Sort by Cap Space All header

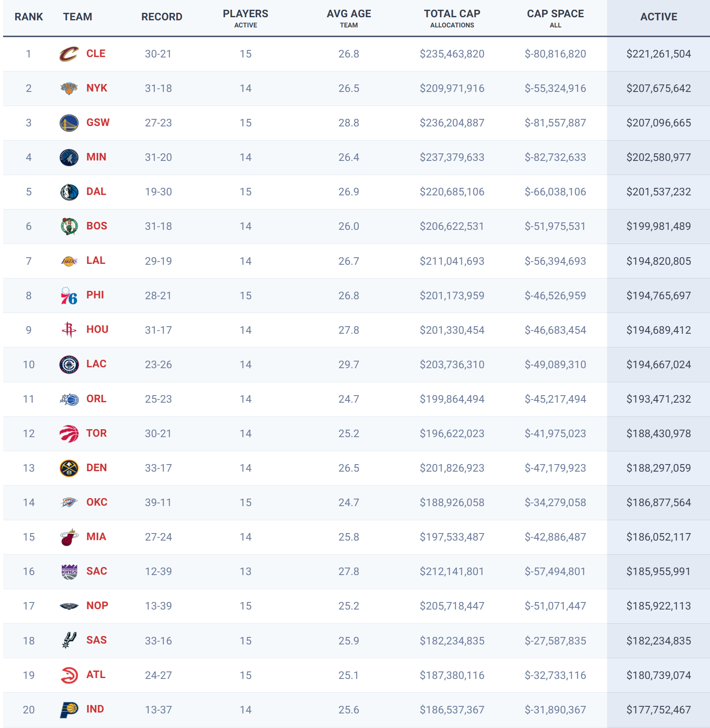(555, 18)
